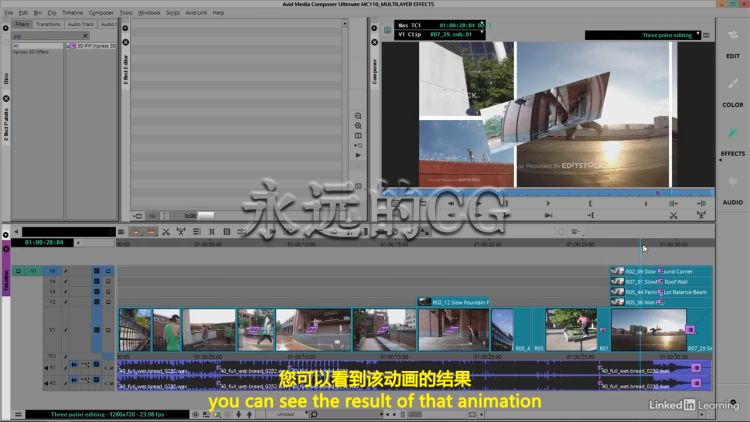Open the Clip menu

click(x=52, y=13)
